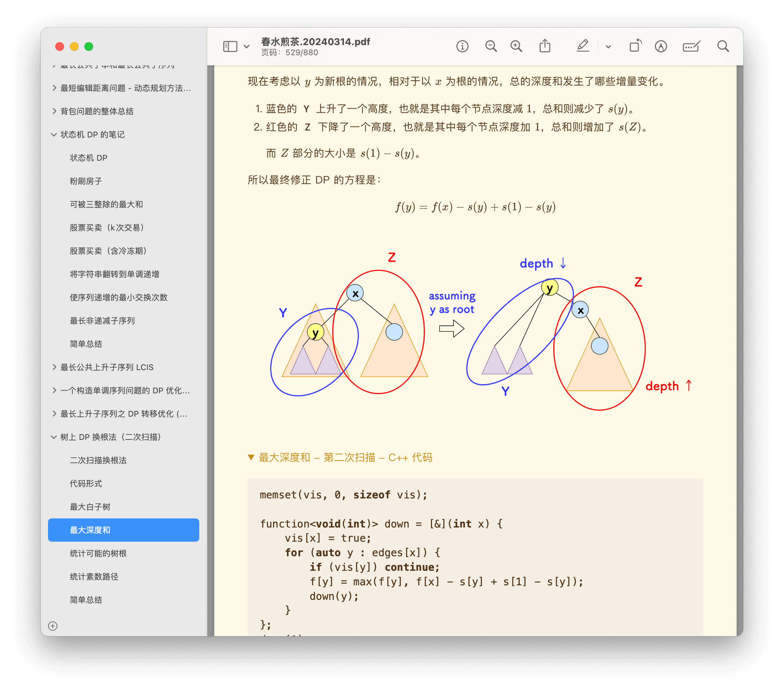Open the document info inspector
The image size is (784, 690).
pyautogui.click(x=462, y=47)
